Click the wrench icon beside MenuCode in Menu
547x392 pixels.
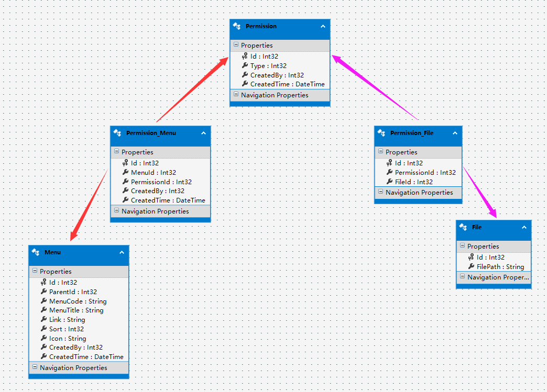pos(43,301)
